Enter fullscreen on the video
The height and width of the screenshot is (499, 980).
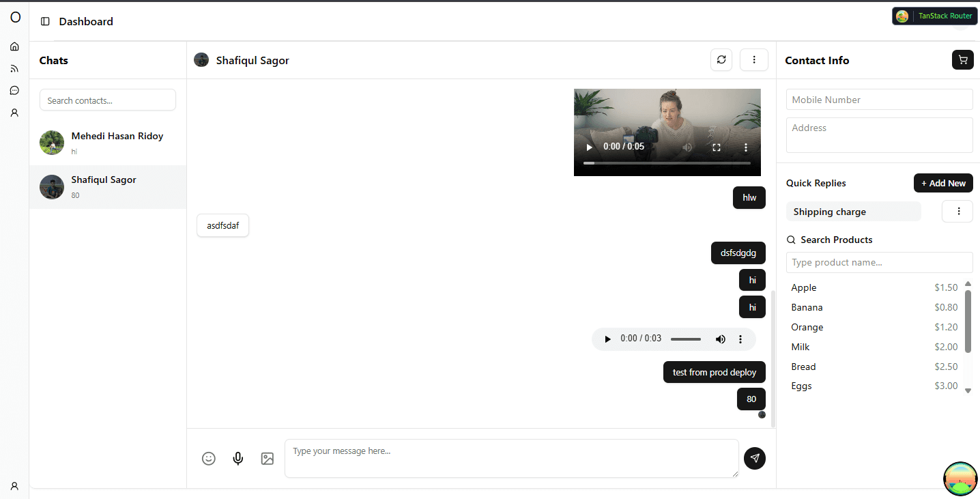(x=717, y=147)
